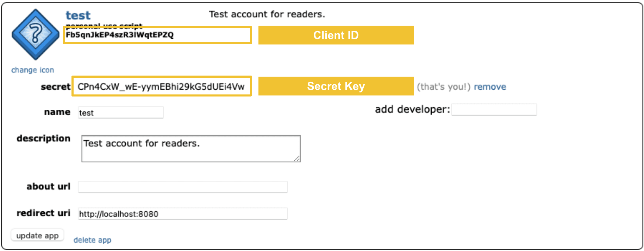The width and height of the screenshot is (644, 251).
Task: Remove yourself as developer via "remove"
Action: click(x=489, y=87)
